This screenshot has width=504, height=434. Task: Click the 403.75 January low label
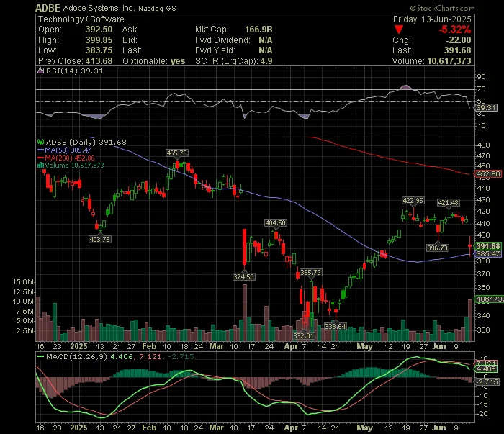tap(100, 239)
